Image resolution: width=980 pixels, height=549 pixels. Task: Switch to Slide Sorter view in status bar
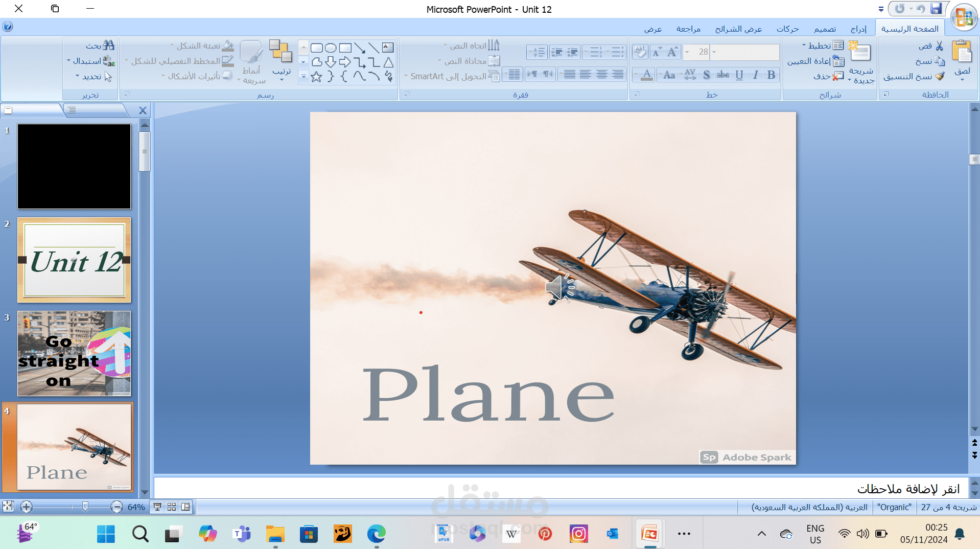coord(172,507)
